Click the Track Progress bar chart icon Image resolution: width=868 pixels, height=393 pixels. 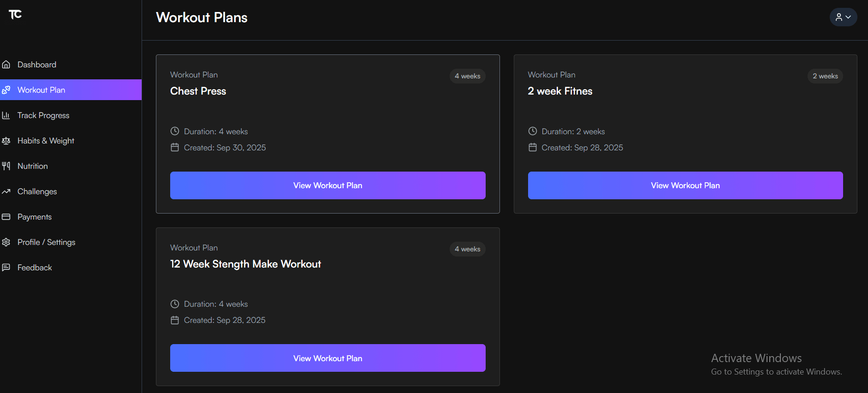tap(6, 115)
